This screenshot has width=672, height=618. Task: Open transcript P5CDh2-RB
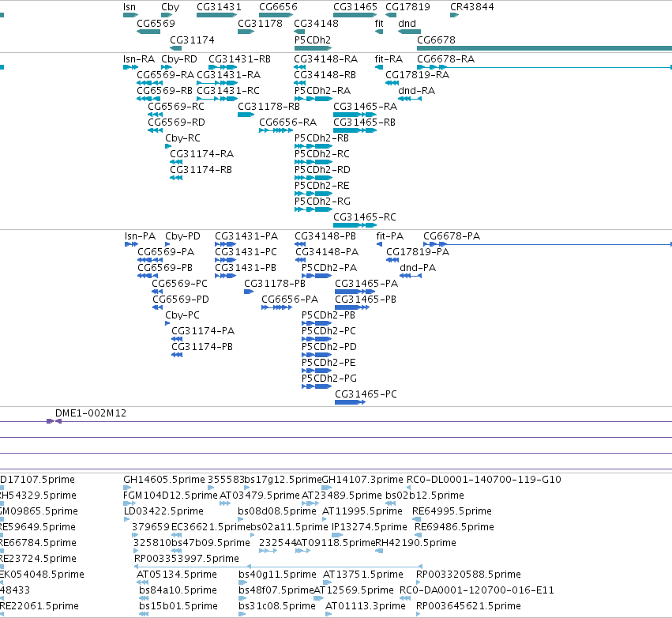[x=321, y=138]
